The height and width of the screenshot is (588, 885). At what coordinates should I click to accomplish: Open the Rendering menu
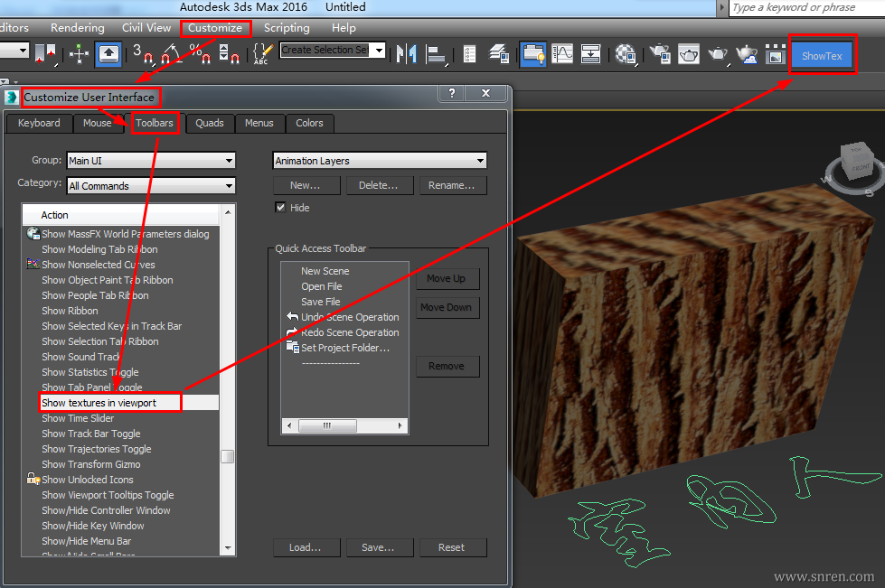[x=78, y=28]
